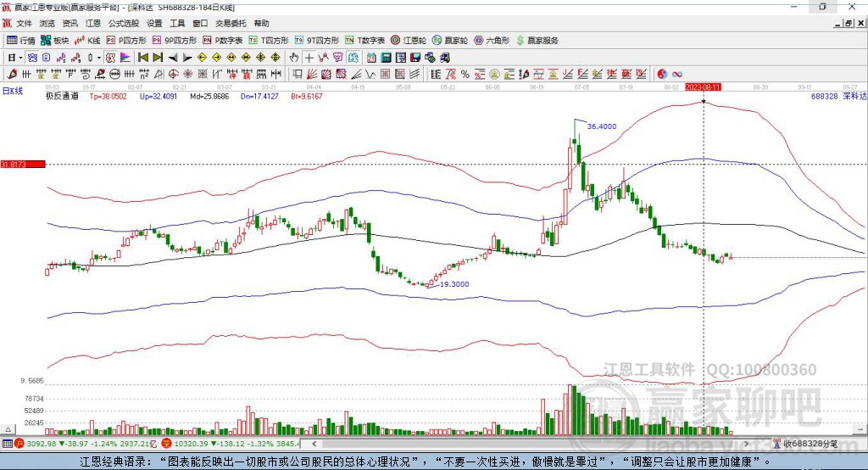
Task: Click the red-blue yin-yang ball icon
Action: [662, 75]
